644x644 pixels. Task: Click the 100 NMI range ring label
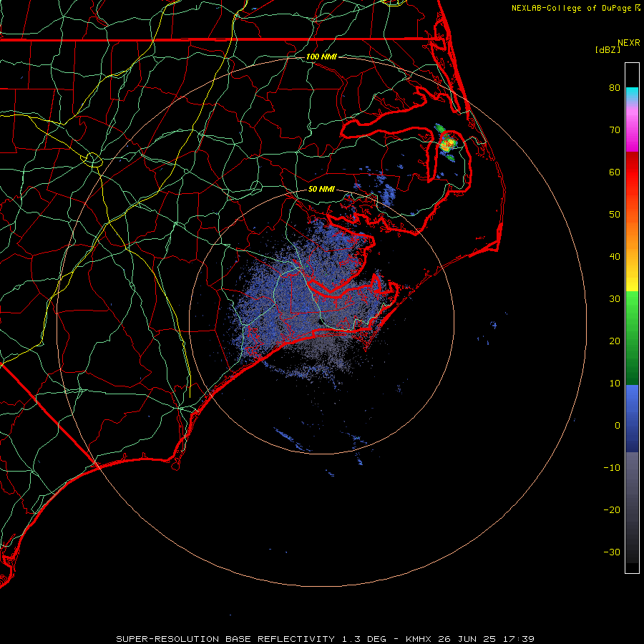321,57
